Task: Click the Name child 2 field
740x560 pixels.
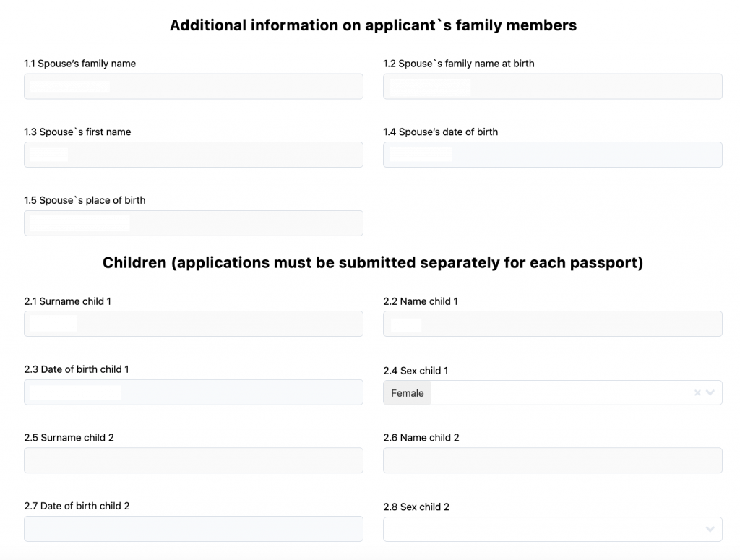Action: 553,460
